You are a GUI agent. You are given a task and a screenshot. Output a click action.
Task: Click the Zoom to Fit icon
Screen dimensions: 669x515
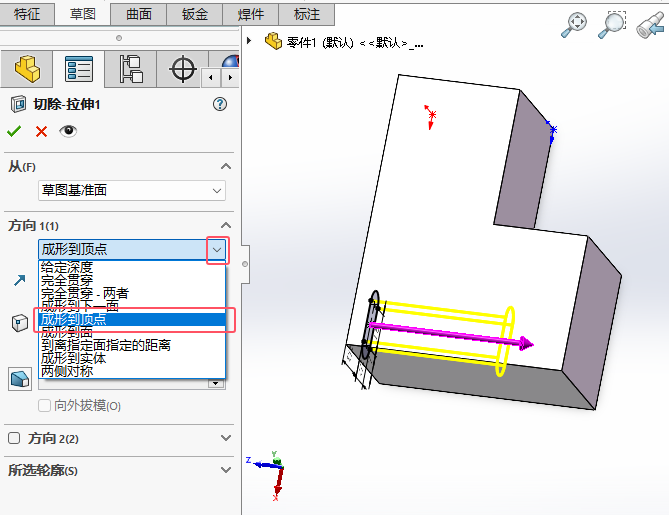(x=574, y=24)
